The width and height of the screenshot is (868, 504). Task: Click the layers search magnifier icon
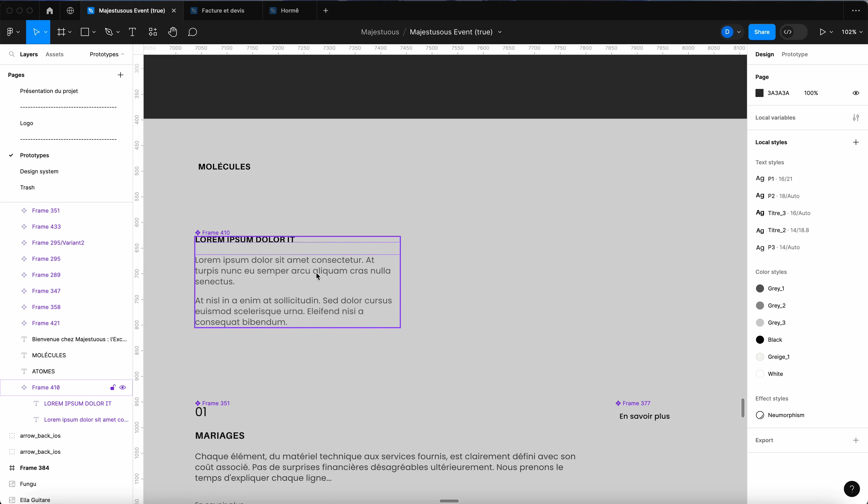click(12, 55)
